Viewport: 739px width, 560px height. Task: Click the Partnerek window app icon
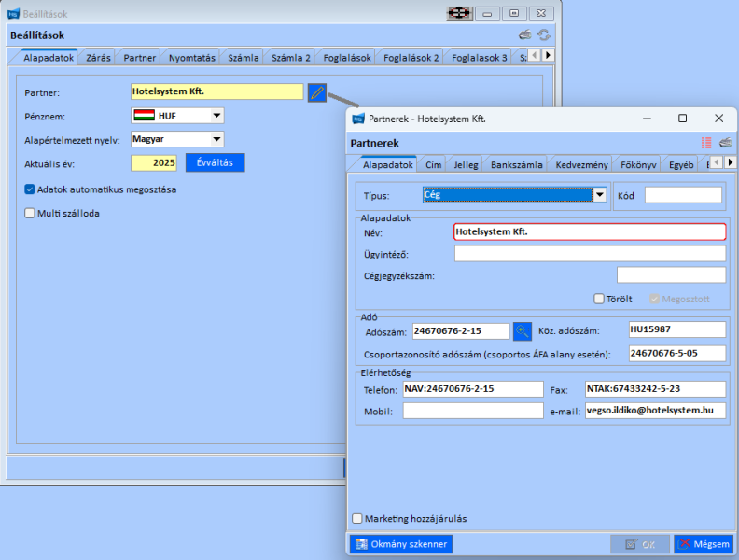click(358, 119)
